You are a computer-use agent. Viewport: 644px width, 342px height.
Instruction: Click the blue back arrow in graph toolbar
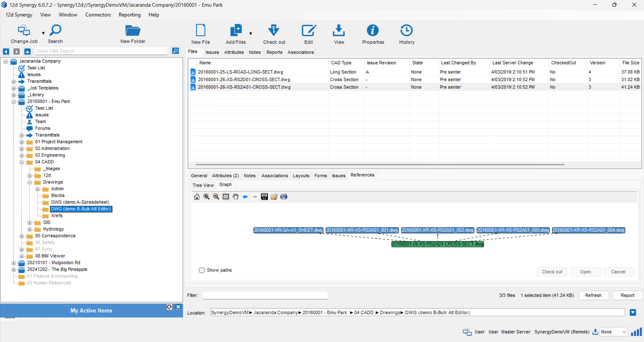click(x=245, y=197)
